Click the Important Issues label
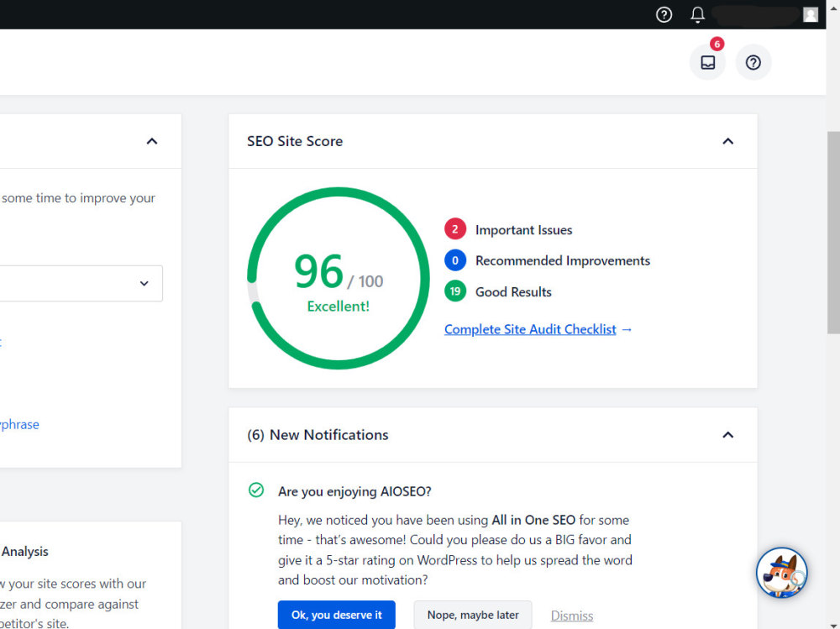The image size is (840, 629). point(523,230)
